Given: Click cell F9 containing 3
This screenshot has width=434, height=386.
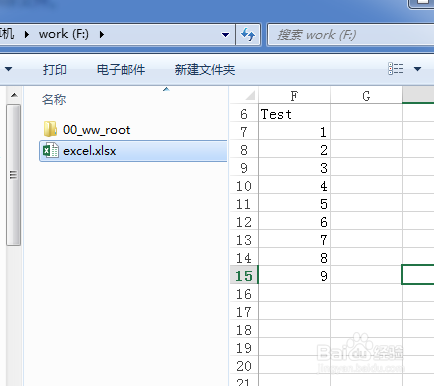Looking at the screenshot, I should 294,168.
